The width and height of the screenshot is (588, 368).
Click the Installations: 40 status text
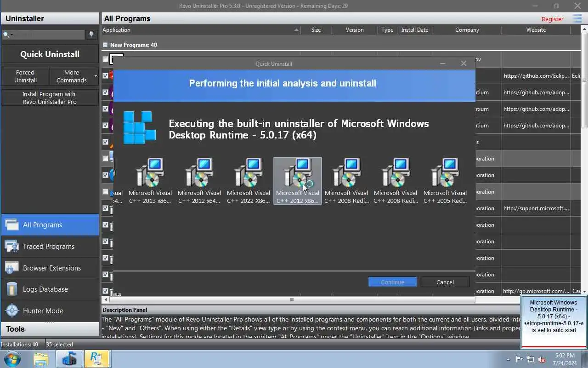[x=20, y=345]
